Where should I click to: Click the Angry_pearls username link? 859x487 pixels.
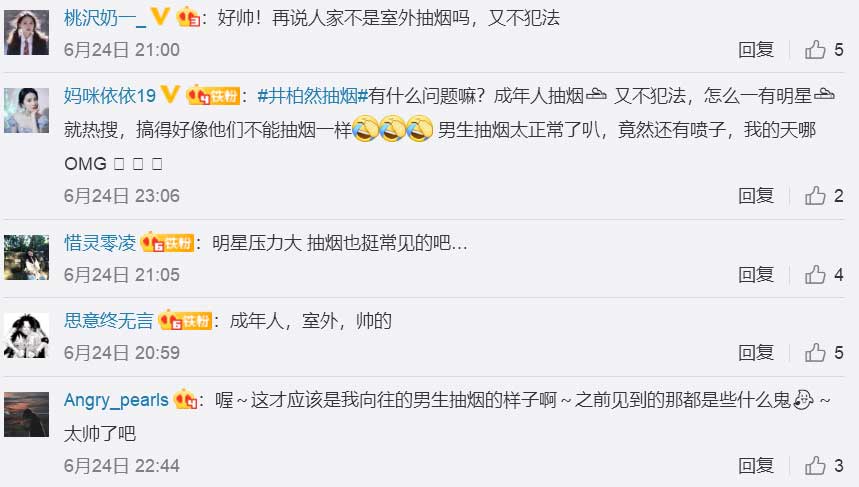(116, 400)
